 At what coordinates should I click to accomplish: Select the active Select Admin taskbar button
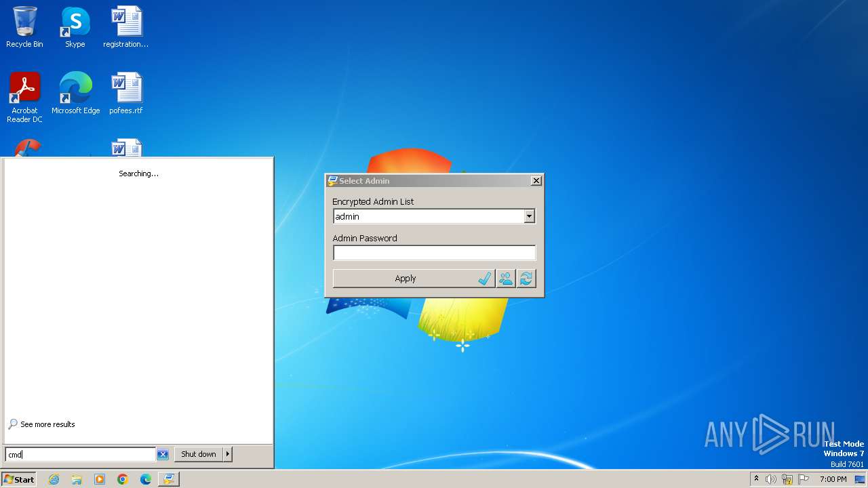168,479
